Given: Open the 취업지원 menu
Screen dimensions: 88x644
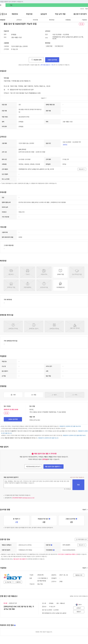Looking at the screenshot, I should point(29,14).
